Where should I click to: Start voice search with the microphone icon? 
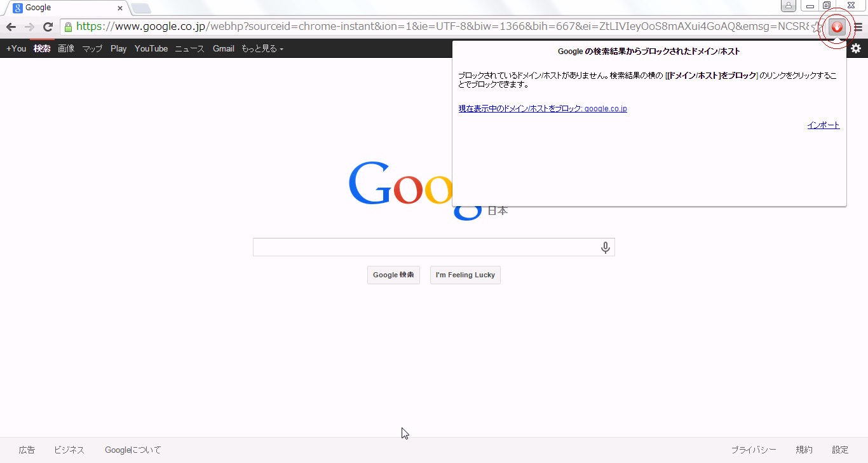pyautogui.click(x=606, y=247)
